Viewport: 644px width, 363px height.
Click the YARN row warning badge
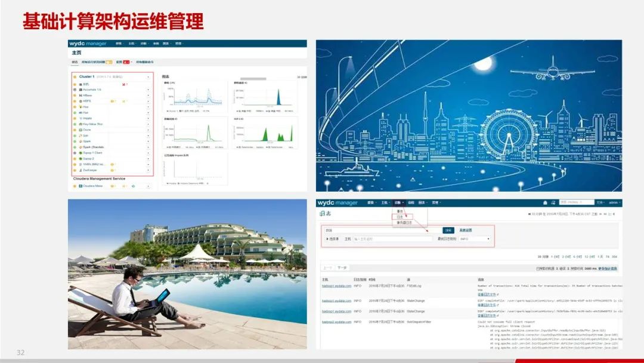[113, 164]
